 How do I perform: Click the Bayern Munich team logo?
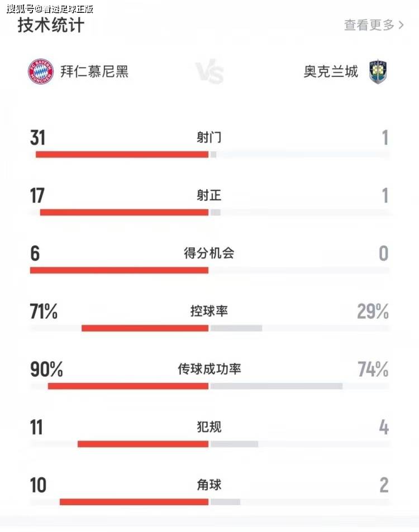tap(41, 71)
